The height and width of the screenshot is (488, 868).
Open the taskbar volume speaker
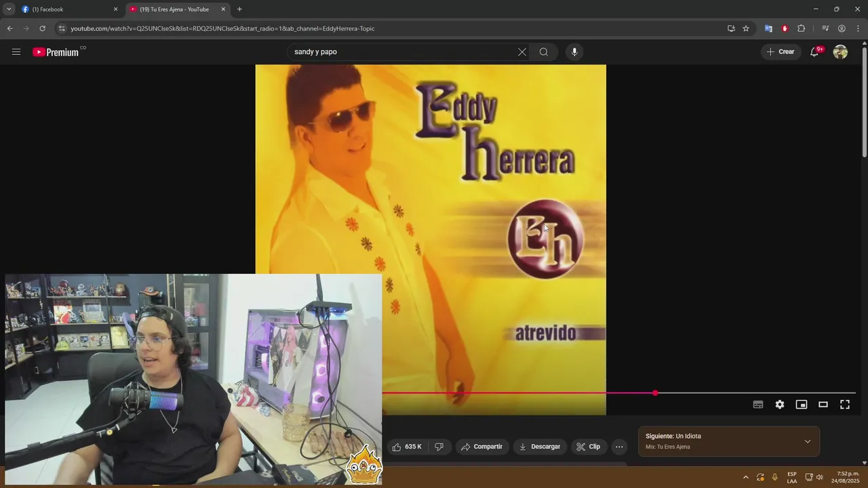pyautogui.click(x=820, y=477)
